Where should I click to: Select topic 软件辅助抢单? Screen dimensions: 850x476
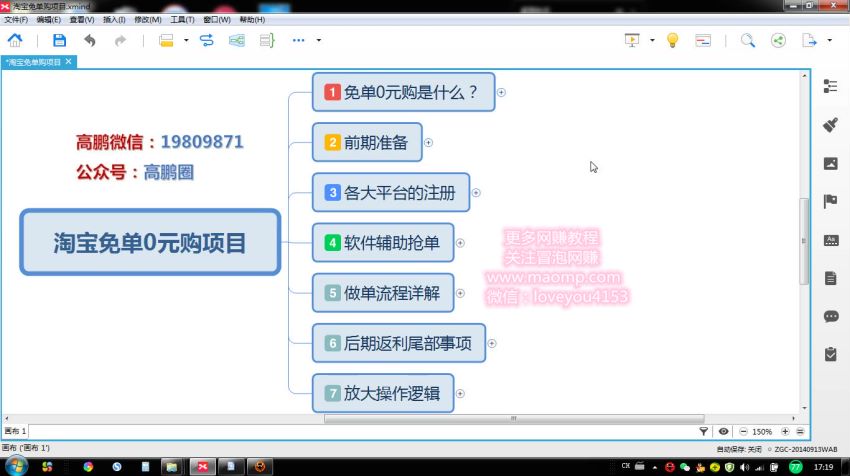(x=383, y=243)
